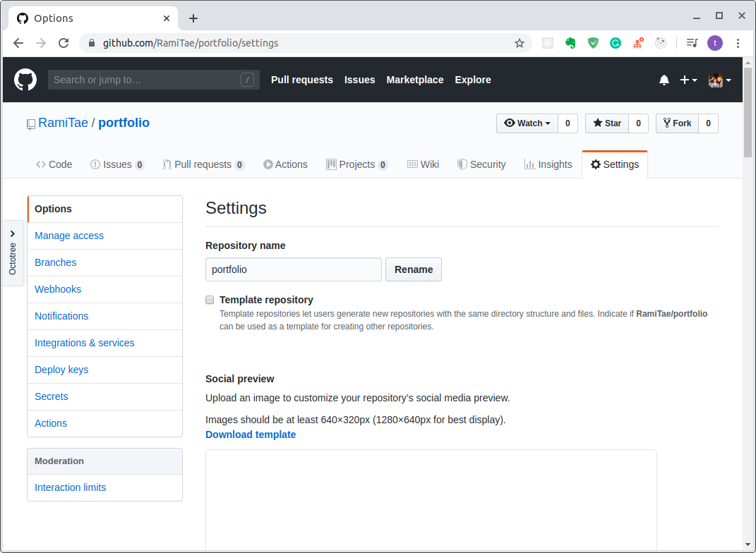Screen dimensions: 756x553
Task: Click the GitHub Octocat logo
Action: (25, 80)
